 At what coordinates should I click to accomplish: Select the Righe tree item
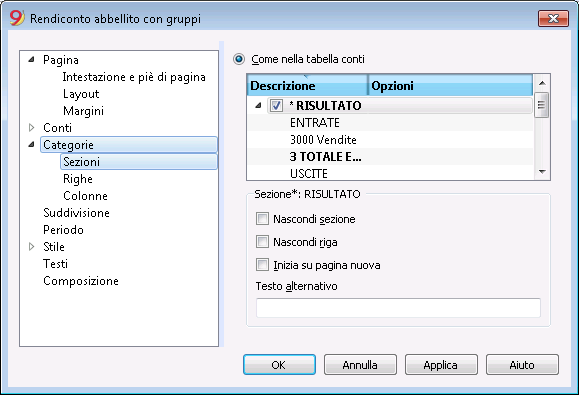pos(78,179)
